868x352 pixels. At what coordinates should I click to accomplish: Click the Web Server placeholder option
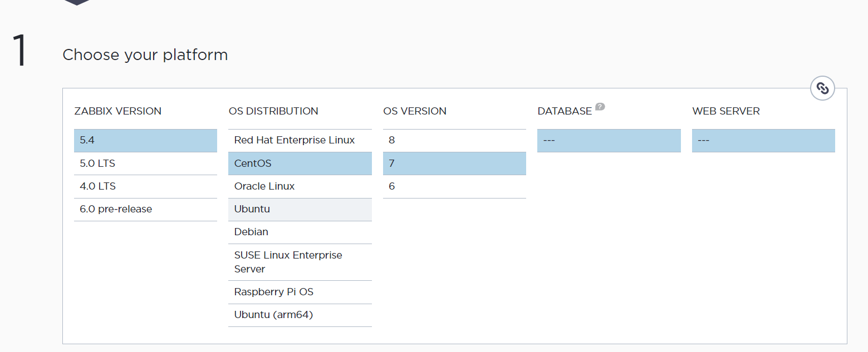point(763,141)
